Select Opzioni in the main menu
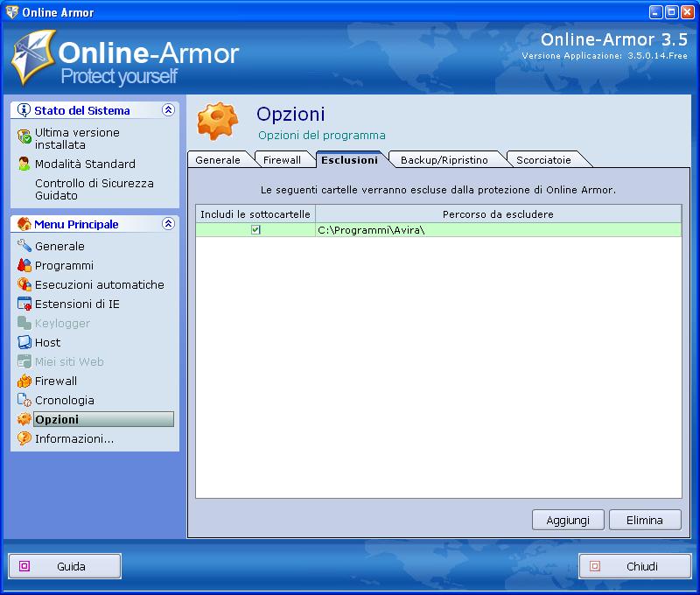 (x=103, y=419)
